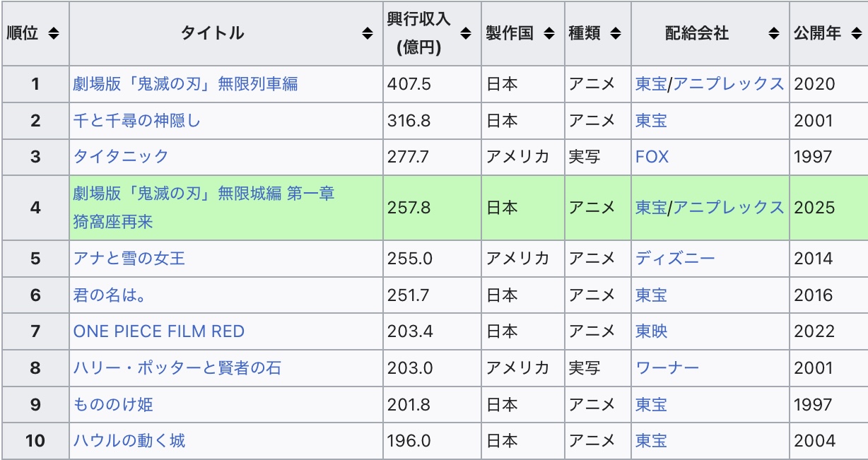Follow the 君の名は。 link
The image size is (868, 460).
[110, 295]
